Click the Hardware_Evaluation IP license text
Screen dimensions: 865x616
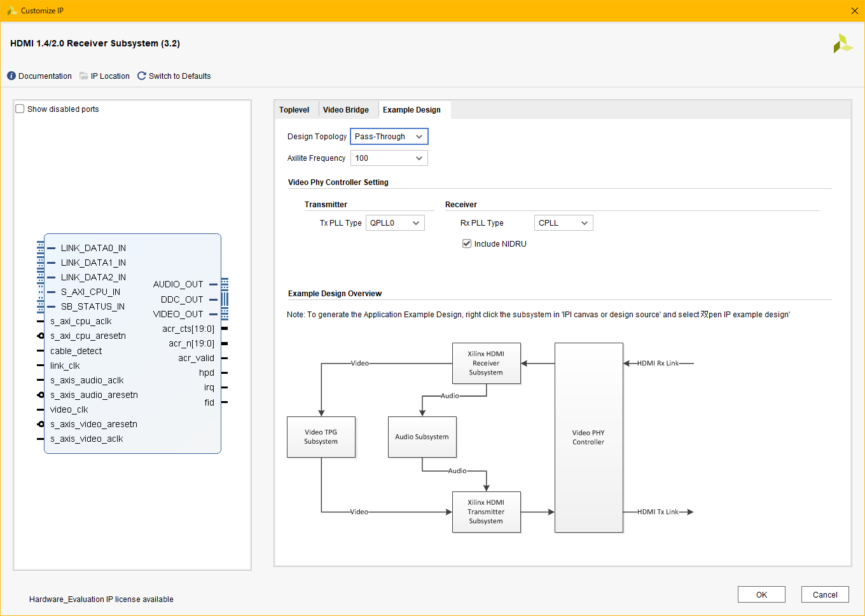(101, 599)
